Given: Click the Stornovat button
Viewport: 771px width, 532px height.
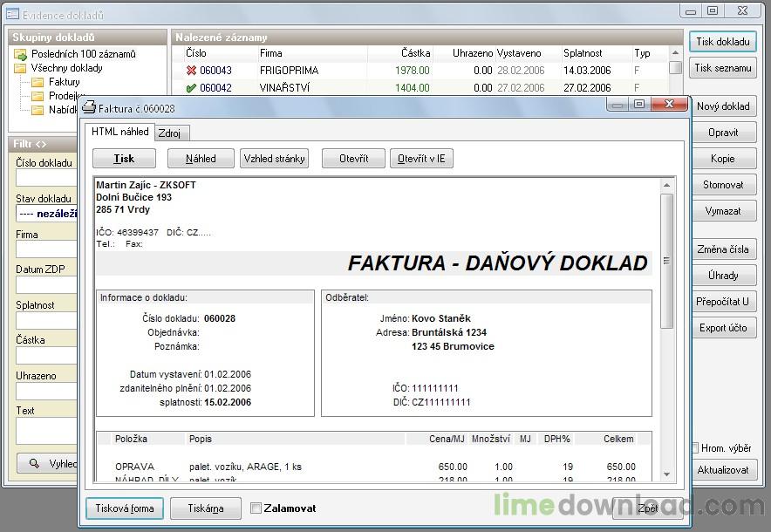Looking at the screenshot, I should point(723,185).
